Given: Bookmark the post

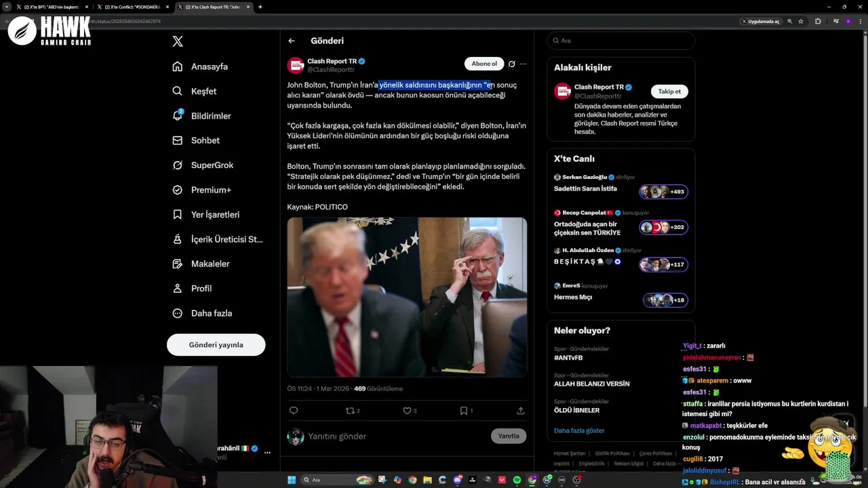Looking at the screenshot, I should pos(464,410).
